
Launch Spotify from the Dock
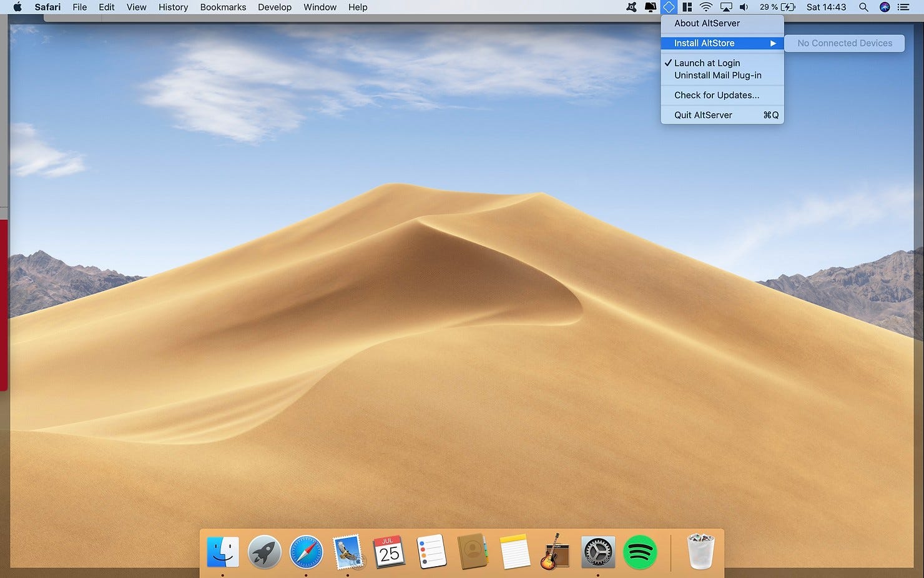tap(640, 552)
